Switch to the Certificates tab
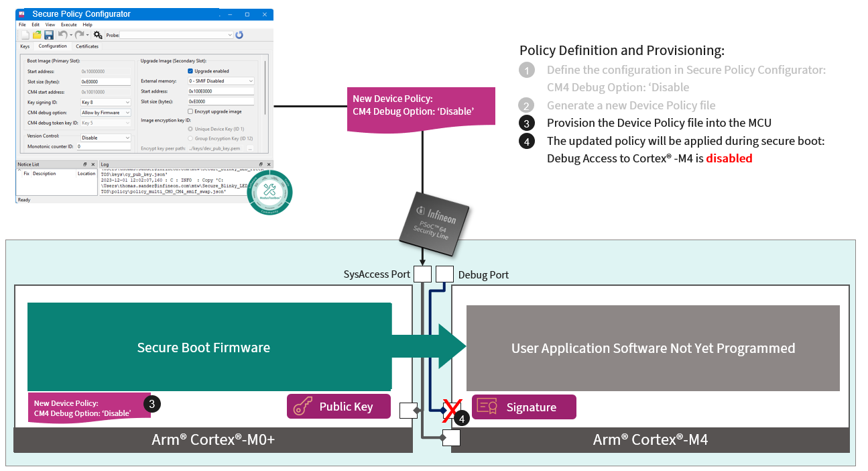Screen dimensions: 868x471 tap(87, 46)
